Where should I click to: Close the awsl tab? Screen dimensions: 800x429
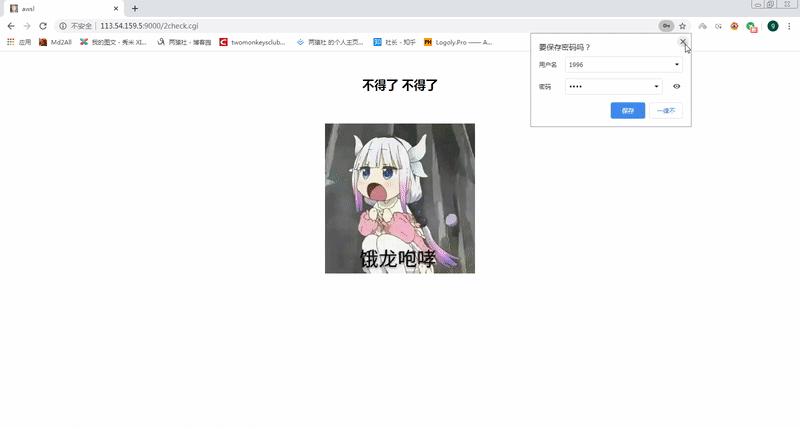[116, 9]
